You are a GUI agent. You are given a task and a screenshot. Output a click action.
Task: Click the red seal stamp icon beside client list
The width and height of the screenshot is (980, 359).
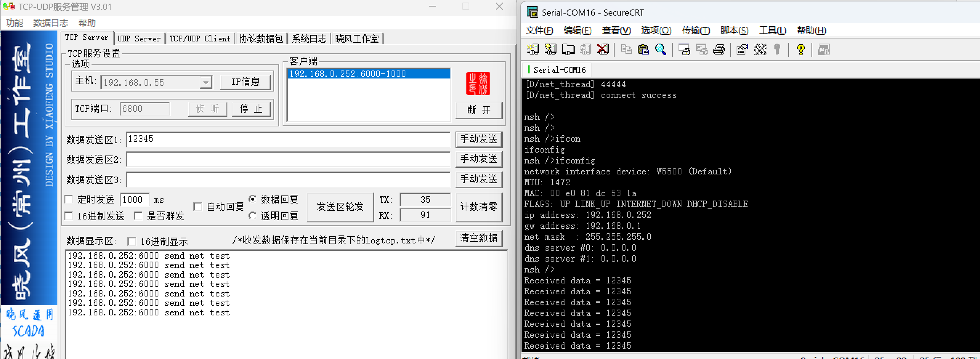pos(478,84)
